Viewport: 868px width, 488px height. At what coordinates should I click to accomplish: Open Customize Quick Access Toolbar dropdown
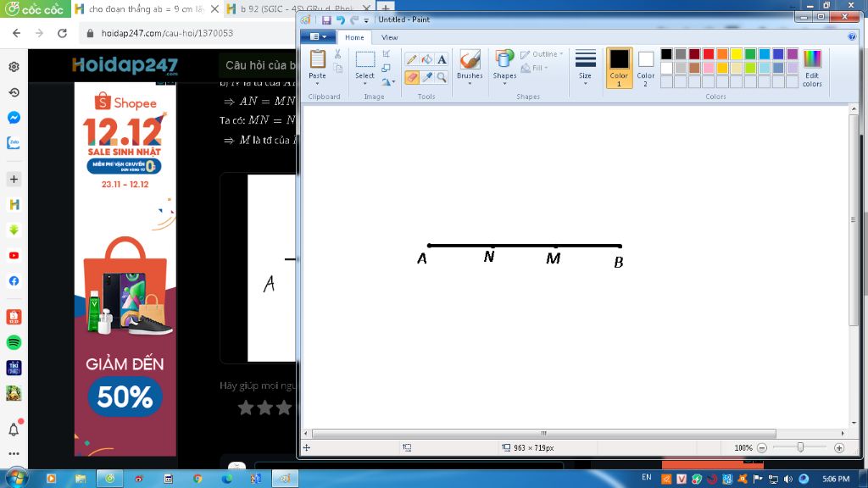366,20
